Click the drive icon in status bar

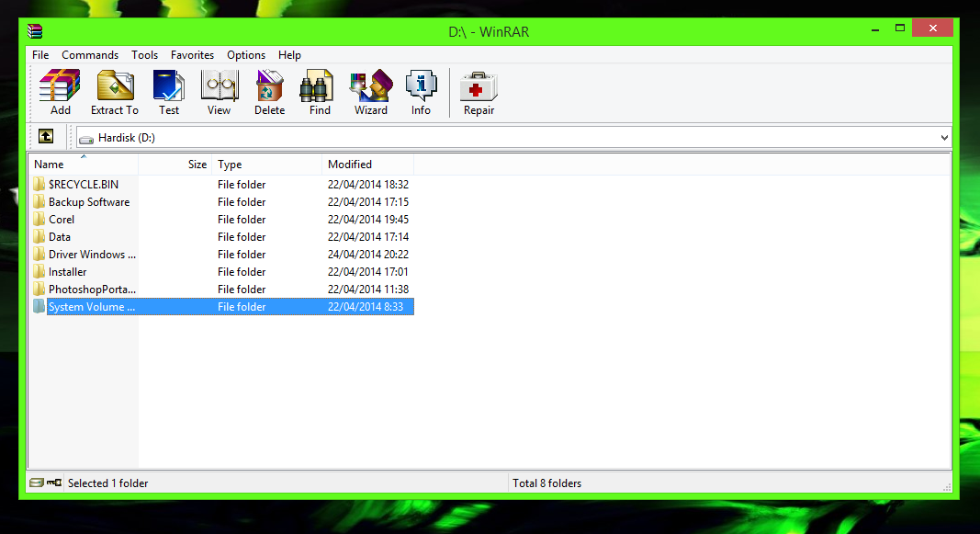37,483
